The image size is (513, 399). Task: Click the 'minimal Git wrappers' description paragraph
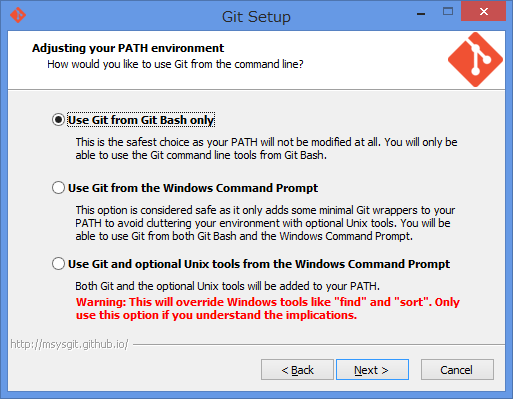coord(265,223)
